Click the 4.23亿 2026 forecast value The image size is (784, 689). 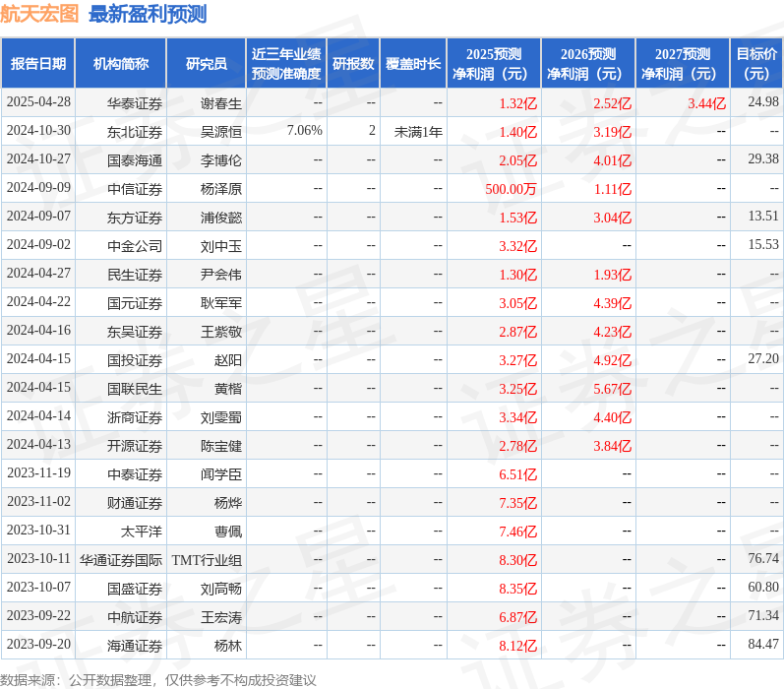[x=613, y=332]
